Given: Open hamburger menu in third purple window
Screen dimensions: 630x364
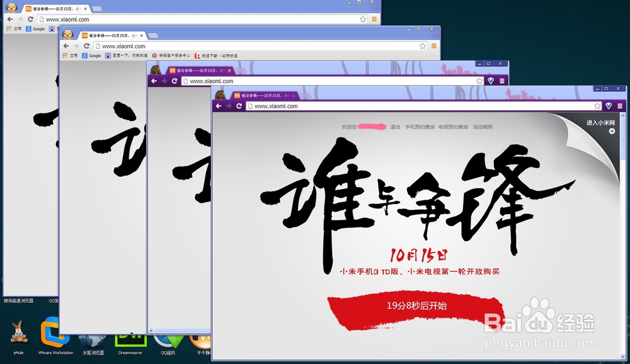Looking at the screenshot, I should 502,81.
